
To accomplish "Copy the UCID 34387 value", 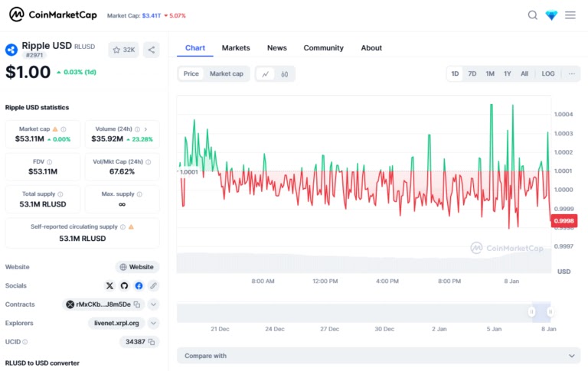I will [152, 342].
